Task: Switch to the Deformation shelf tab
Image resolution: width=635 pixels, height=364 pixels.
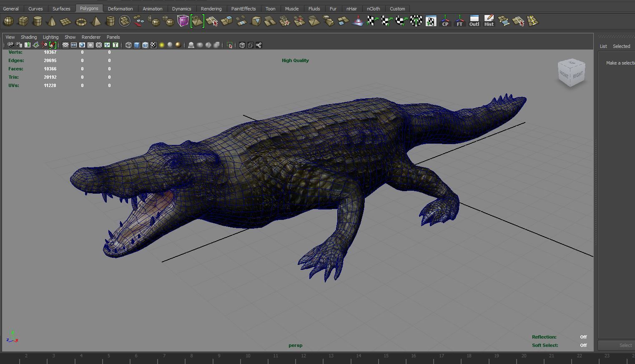Action: pos(120,9)
